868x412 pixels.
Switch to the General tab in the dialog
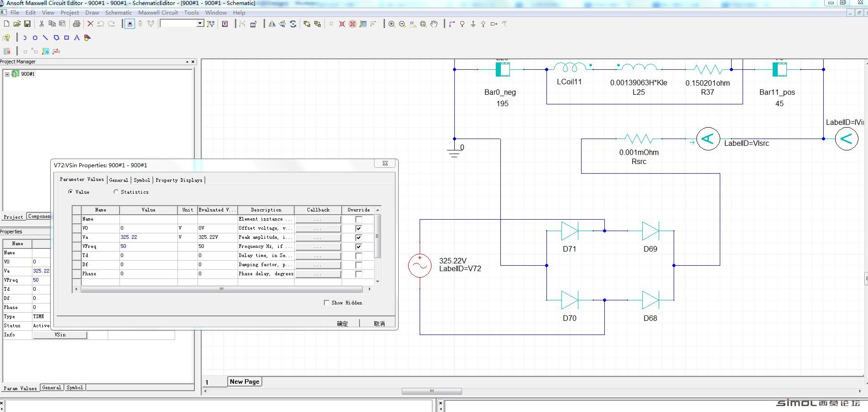pyautogui.click(x=119, y=180)
